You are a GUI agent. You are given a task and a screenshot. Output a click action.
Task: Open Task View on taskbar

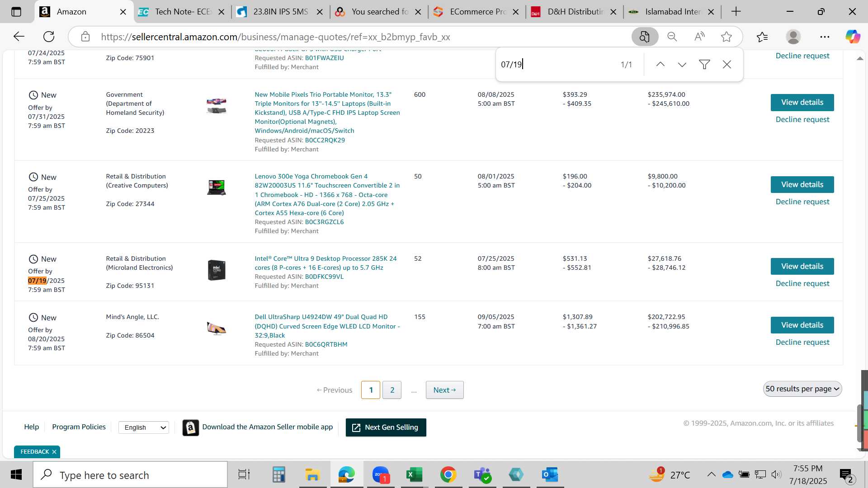click(244, 474)
